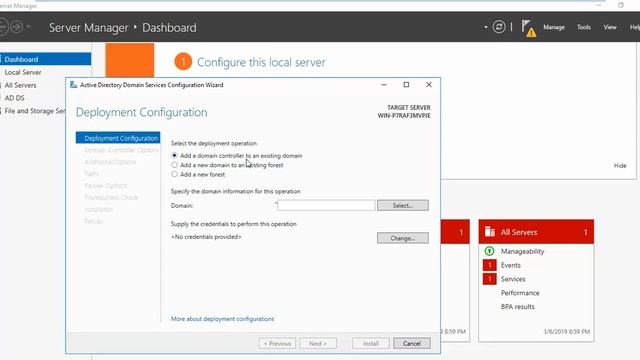Image resolution: width=640 pixels, height=360 pixels.
Task: Open More about deployment configurations link
Action: point(222,319)
